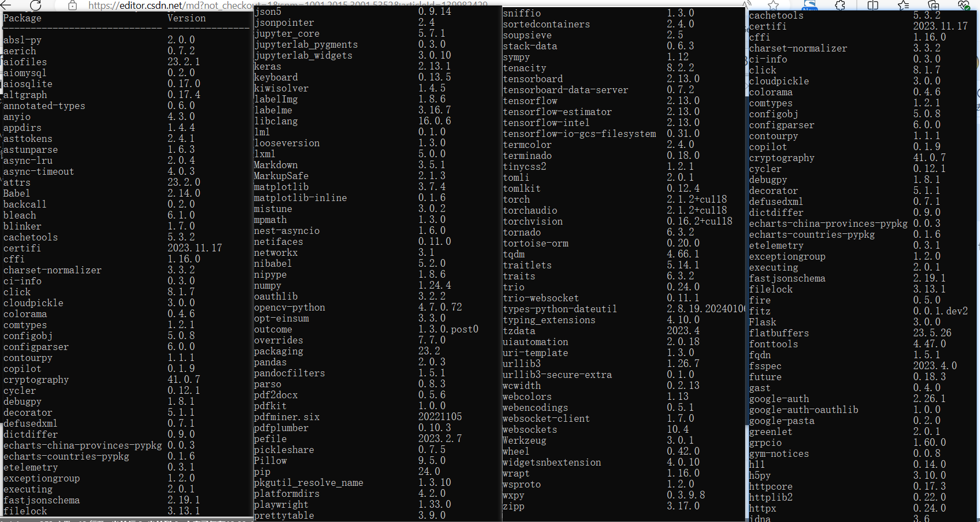Click the site lock icon beside URL
The image size is (980, 522).
click(x=72, y=5)
